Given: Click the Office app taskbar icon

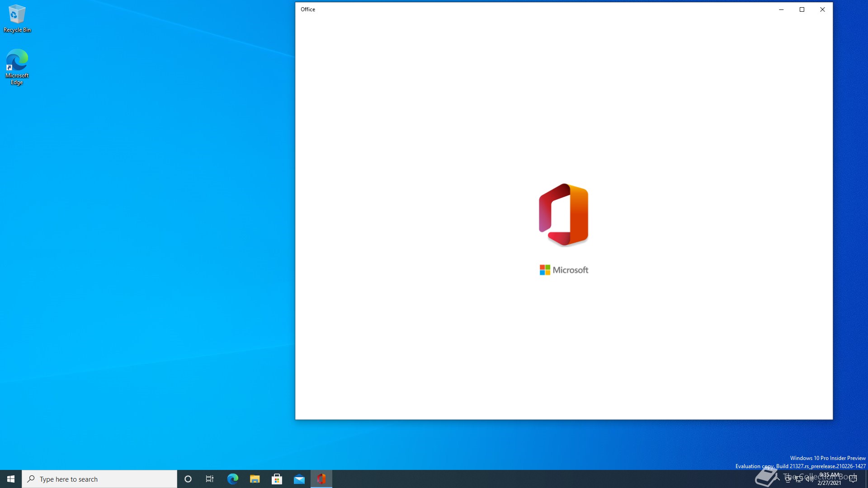Looking at the screenshot, I should tap(321, 479).
